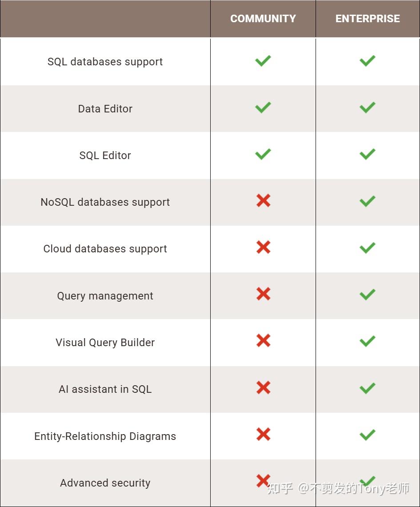Click the Visual Query Builder feature label
This screenshot has width=420, height=507.
pyautogui.click(x=105, y=343)
